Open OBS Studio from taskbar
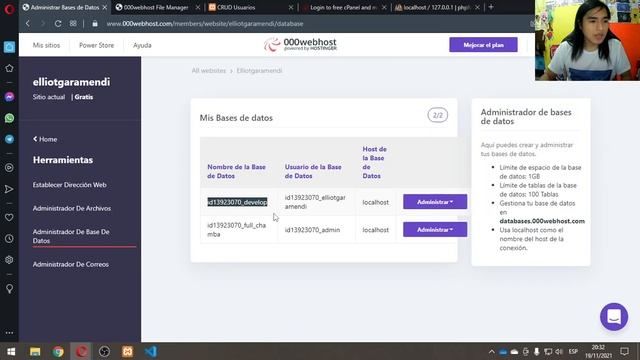This screenshot has width=640, height=360. click(x=104, y=351)
